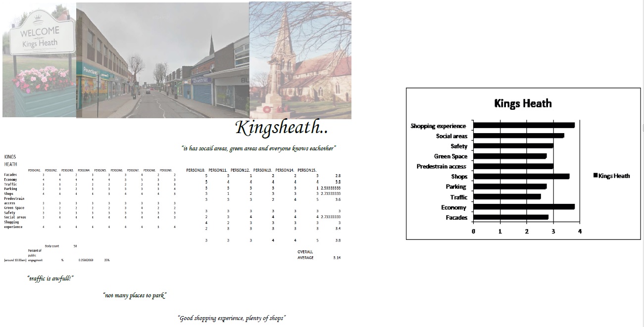Viewport: 644px width, 327px height.
Task: Click the PERSON10 column header
Action: pos(196,170)
